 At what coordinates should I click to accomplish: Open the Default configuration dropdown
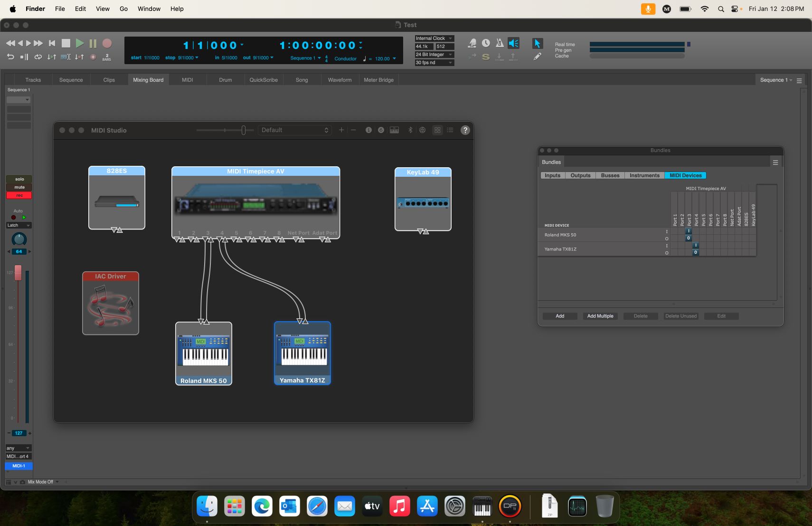[294, 130]
